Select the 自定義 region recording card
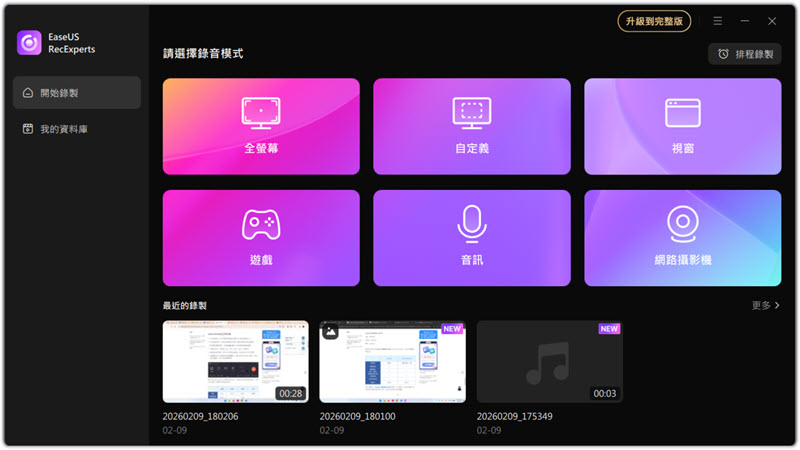Image resolution: width=800 pixels, height=450 pixels. pos(472,127)
